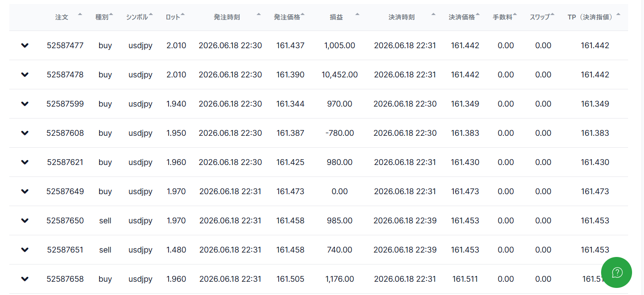Select the order price 161.437
The height and width of the screenshot is (295, 644).
click(x=291, y=46)
